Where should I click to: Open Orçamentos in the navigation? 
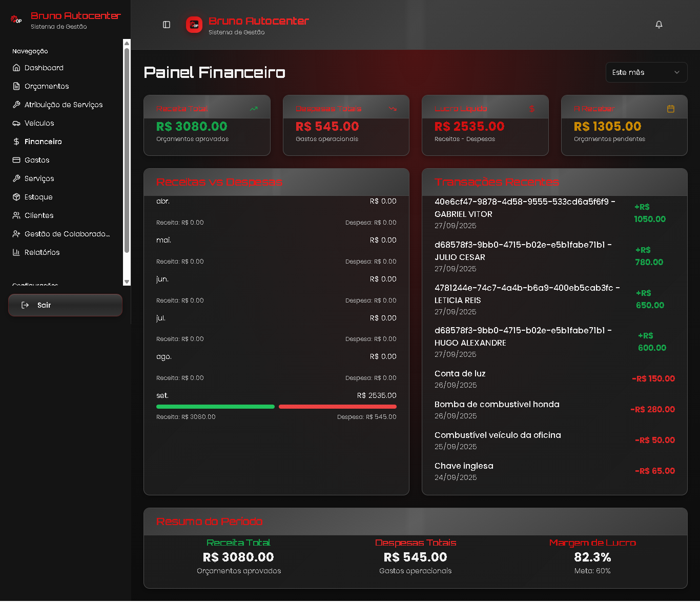click(x=46, y=86)
